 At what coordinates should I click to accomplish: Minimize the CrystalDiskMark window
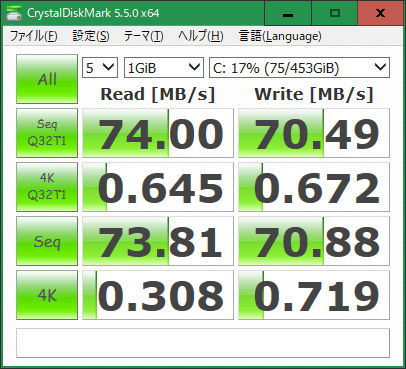pos(288,13)
